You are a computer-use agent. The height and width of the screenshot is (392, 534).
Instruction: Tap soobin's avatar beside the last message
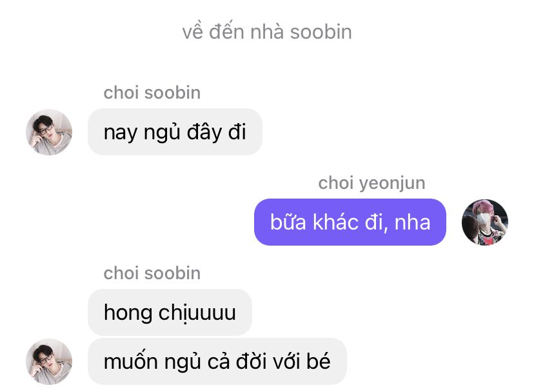pos(49,361)
